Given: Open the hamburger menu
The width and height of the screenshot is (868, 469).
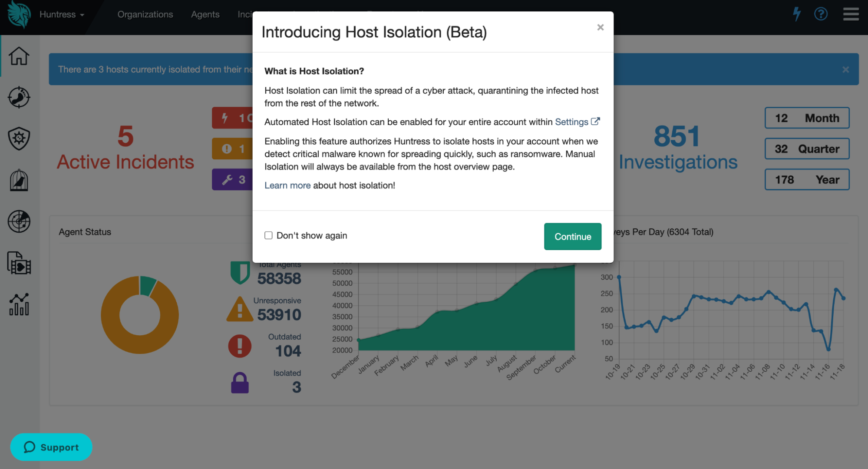Looking at the screenshot, I should [851, 14].
